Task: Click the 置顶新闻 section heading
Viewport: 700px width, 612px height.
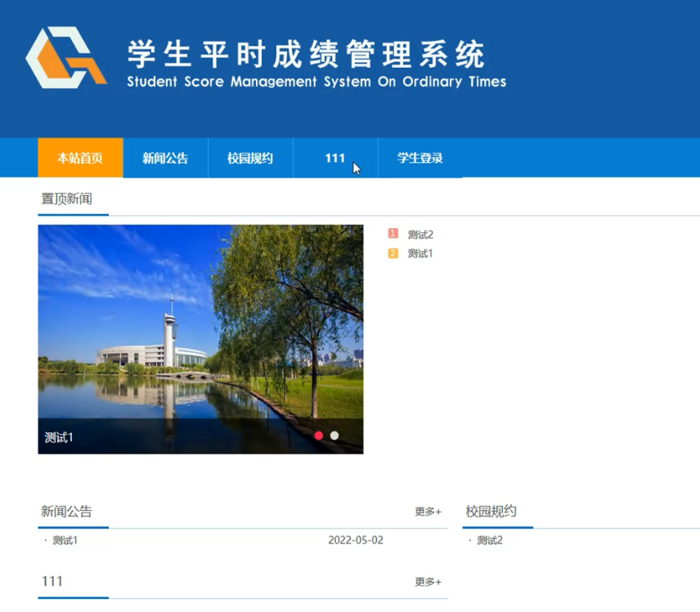Action: pyautogui.click(x=66, y=199)
